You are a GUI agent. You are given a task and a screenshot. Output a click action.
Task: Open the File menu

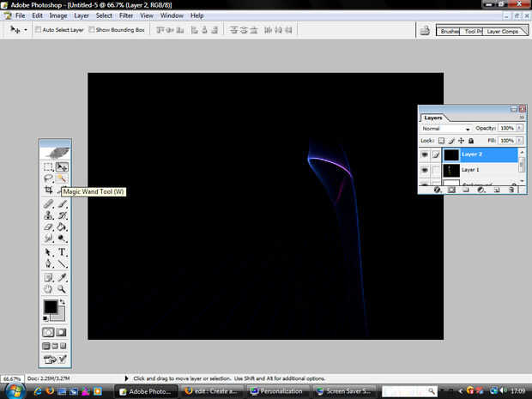pos(20,15)
